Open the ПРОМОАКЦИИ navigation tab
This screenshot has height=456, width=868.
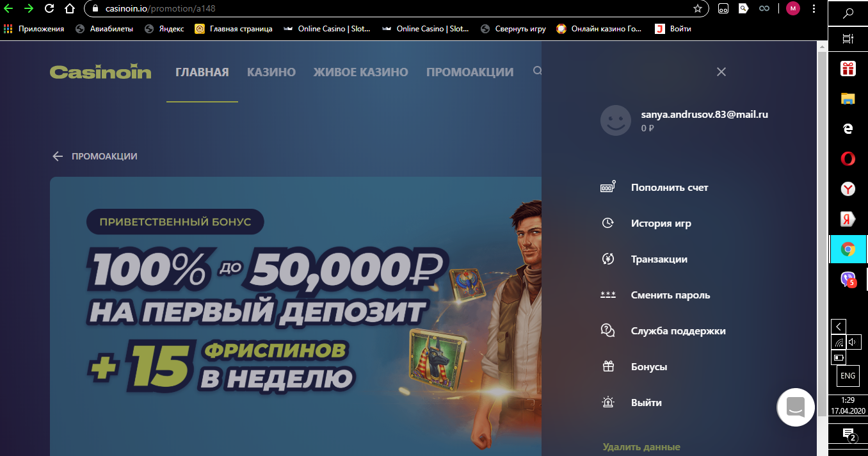pyautogui.click(x=470, y=72)
